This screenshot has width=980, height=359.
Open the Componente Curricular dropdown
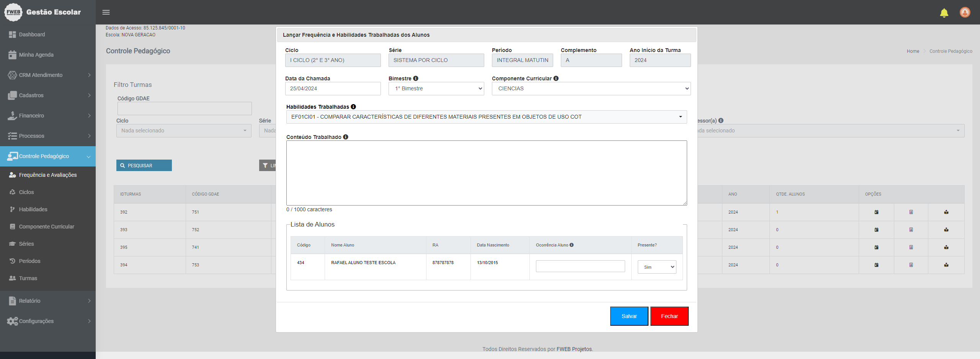pos(591,88)
